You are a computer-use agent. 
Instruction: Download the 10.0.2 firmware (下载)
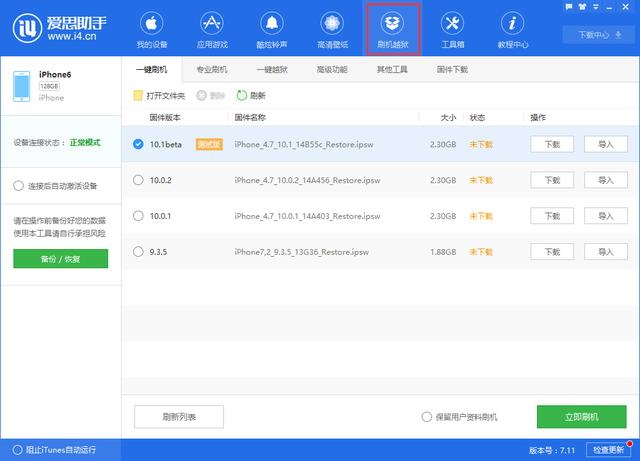coord(552,180)
